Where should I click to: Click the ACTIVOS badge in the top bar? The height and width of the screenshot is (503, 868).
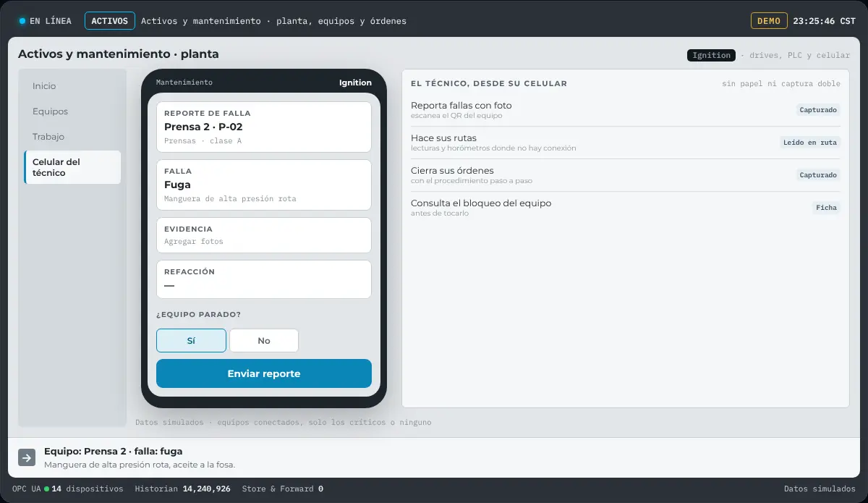(110, 21)
